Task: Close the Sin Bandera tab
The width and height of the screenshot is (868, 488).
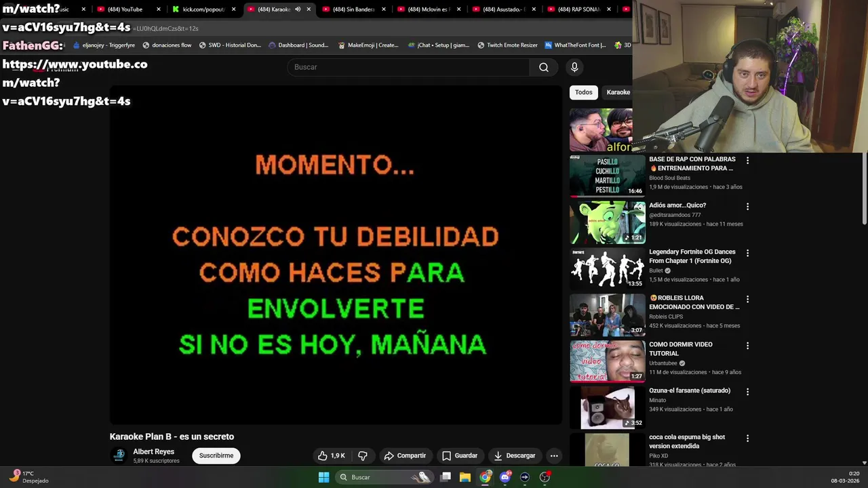Action: click(384, 9)
